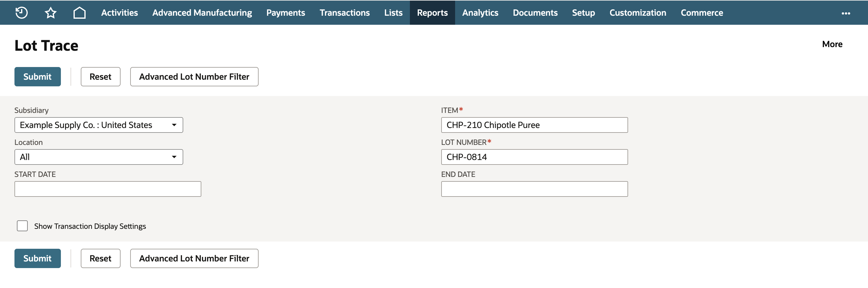The width and height of the screenshot is (868, 288).
Task: Open the Subsidiary dropdown
Action: coord(99,125)
